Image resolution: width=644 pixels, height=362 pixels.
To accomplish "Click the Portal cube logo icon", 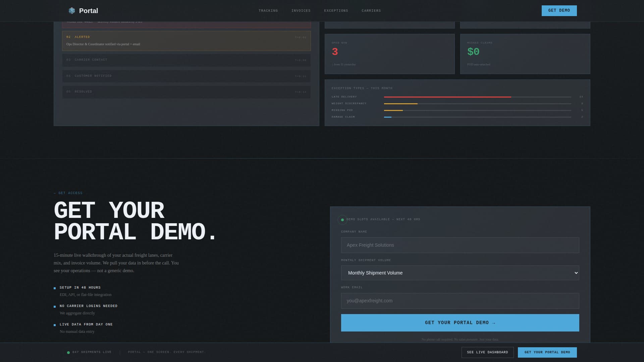I will (72, 11).
